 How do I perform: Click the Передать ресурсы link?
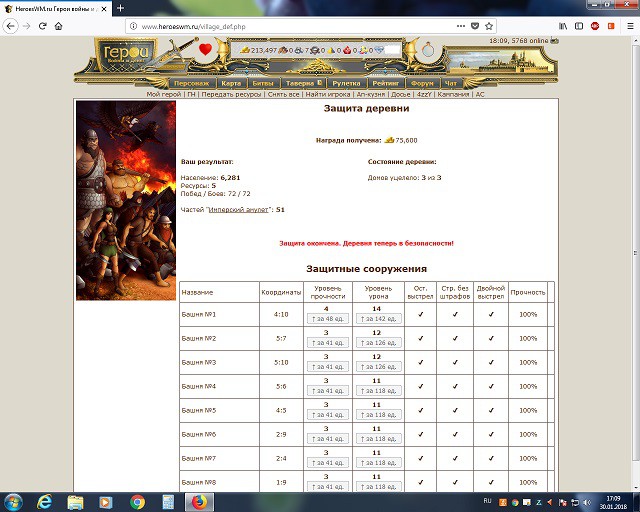[x=230, y=94]
